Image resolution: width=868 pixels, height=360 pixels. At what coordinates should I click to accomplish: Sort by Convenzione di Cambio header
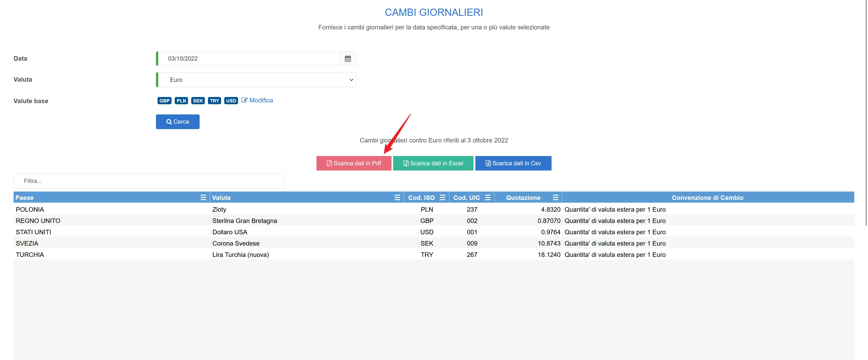707,198
